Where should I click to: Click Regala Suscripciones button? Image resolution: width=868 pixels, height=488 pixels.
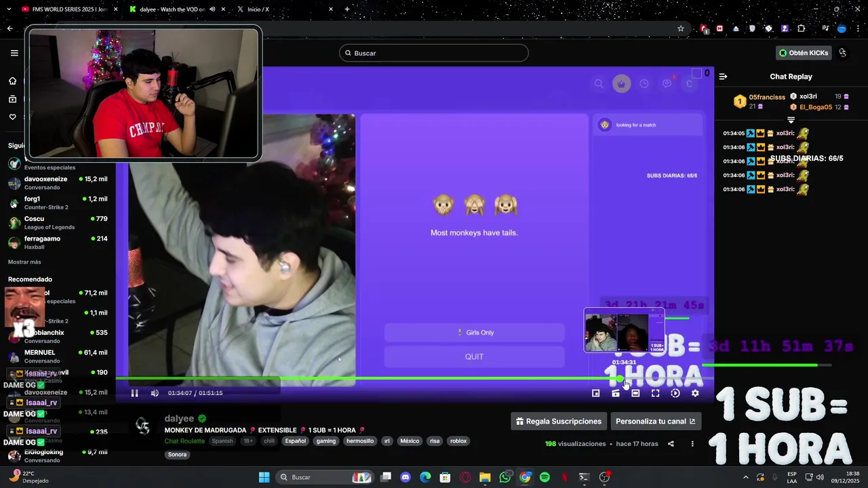(x=559, y=422)
